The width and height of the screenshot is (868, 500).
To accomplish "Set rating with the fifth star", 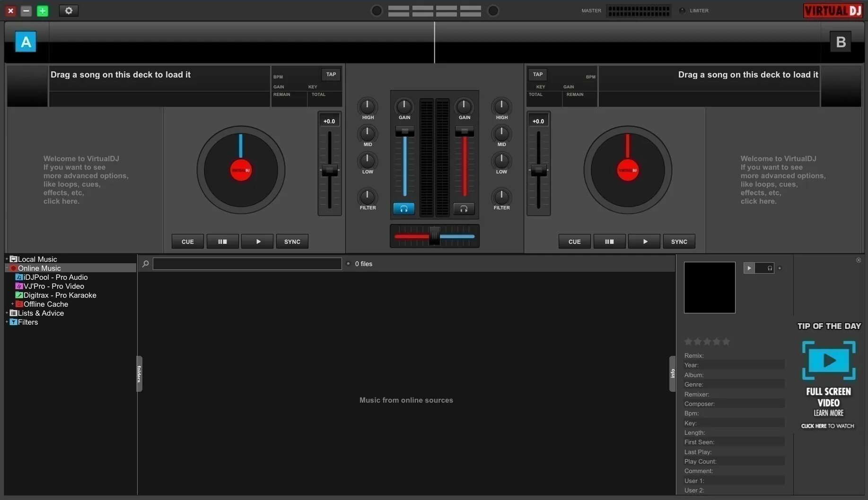I will tap(726, 341).
